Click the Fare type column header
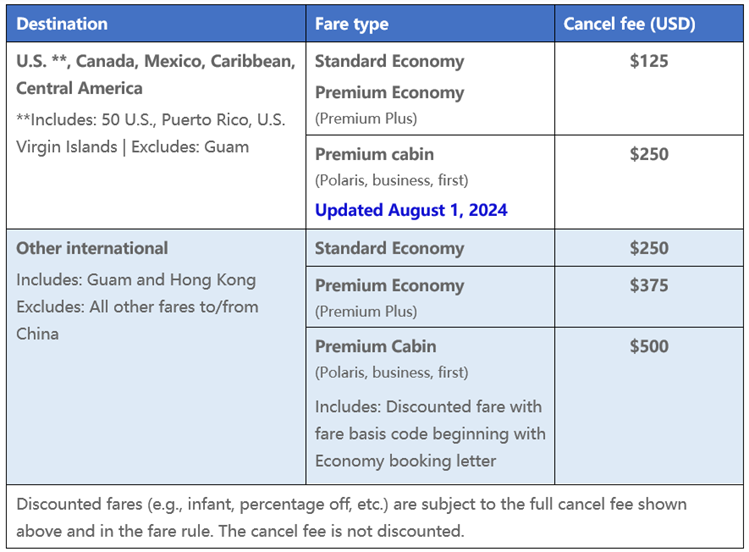Screen dimensions: 749x552 tap(351, 23)
